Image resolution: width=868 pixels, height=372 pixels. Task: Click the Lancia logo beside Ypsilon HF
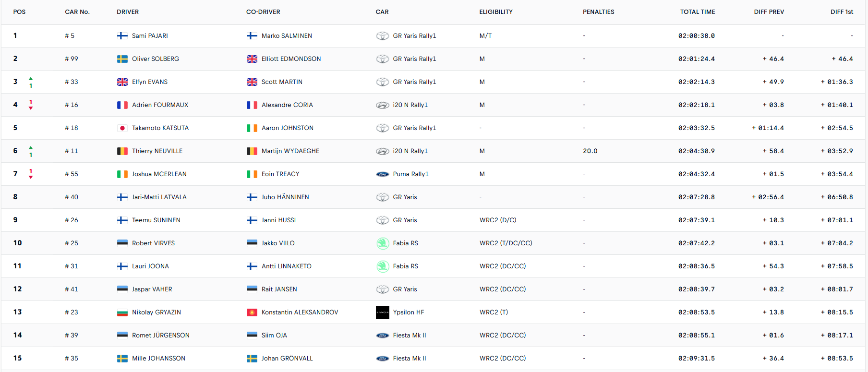[382, 312]
